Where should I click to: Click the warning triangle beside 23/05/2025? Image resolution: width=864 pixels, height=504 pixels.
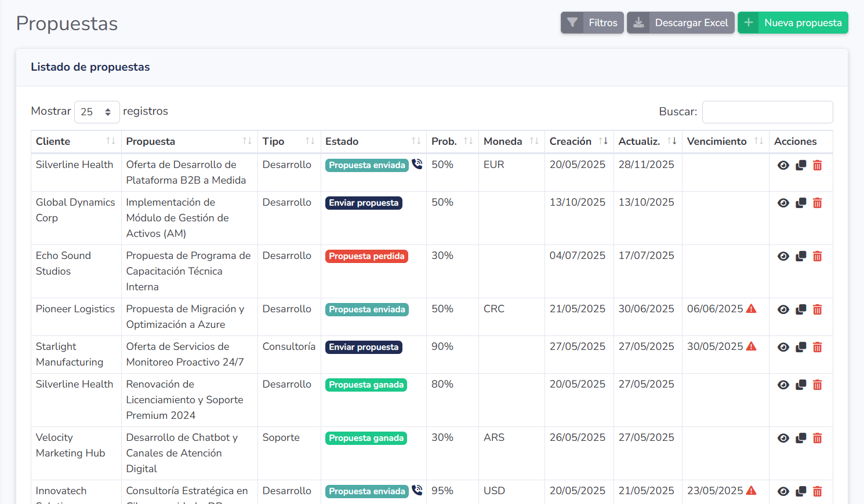click(752, 490)
